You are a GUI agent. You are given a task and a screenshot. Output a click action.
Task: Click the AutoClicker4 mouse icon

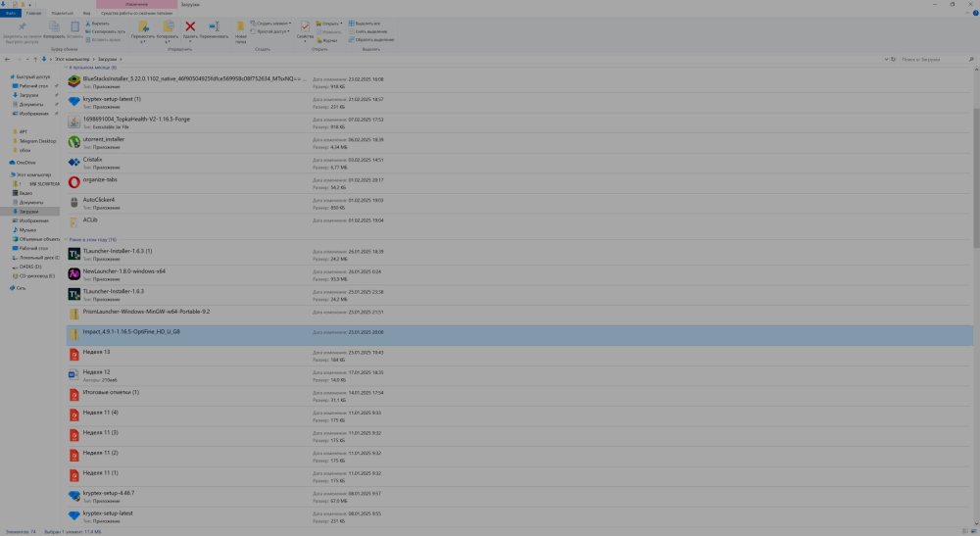(73, 203)
